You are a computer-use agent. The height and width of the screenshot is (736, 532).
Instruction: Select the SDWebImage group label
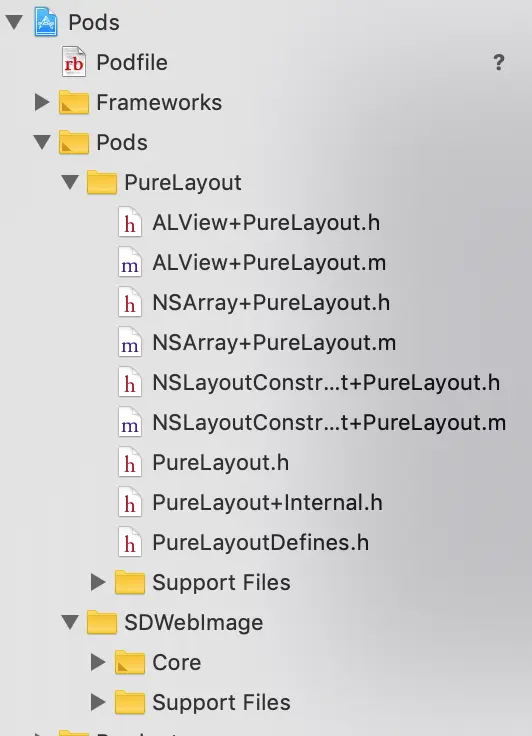point(194,623)
